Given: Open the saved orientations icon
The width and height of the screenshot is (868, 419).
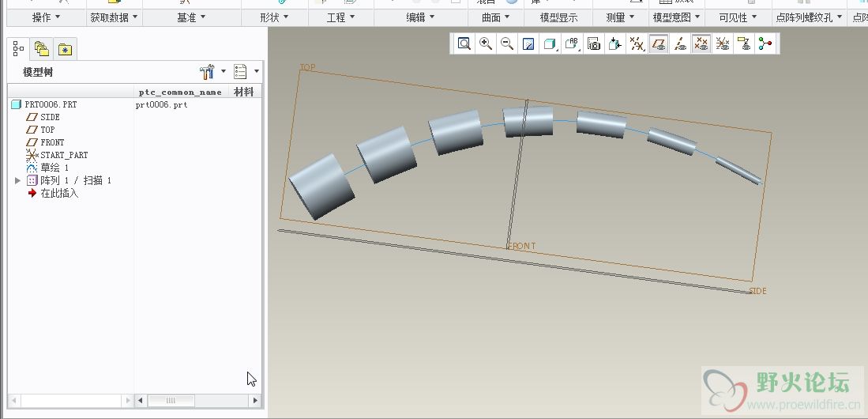Looking at the screenshot, I should pos(572,44).
